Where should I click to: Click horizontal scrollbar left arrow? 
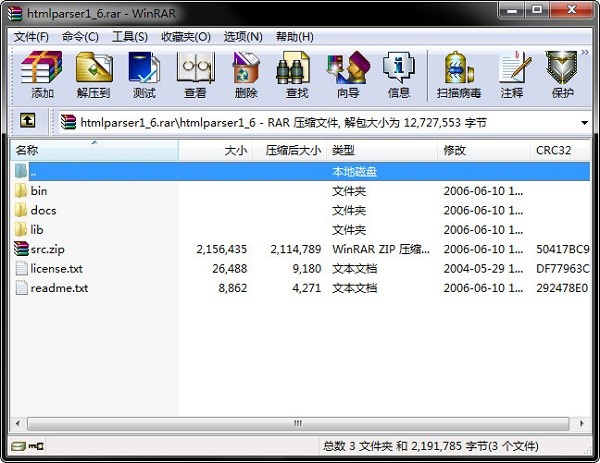coord(18,424)
